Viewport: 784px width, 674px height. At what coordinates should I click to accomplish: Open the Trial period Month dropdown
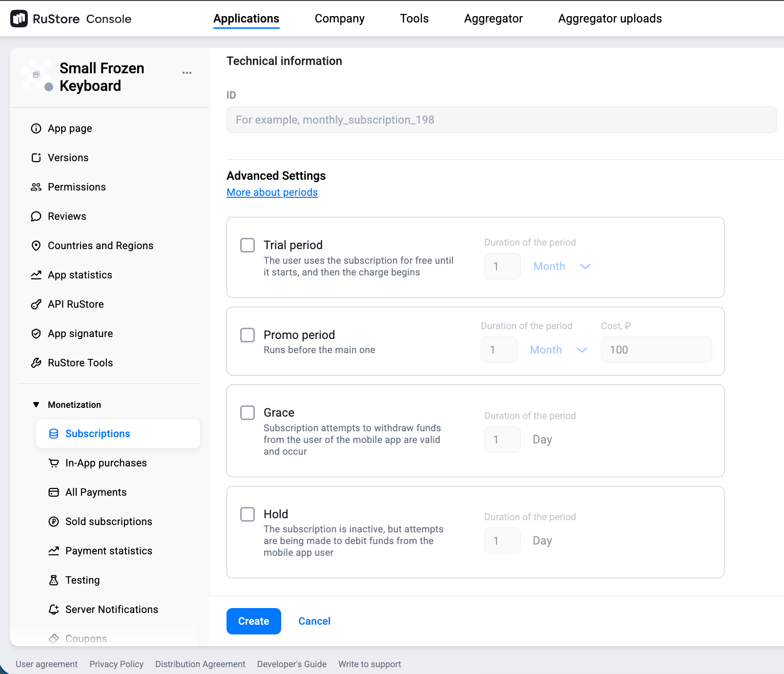coord(561,267)
